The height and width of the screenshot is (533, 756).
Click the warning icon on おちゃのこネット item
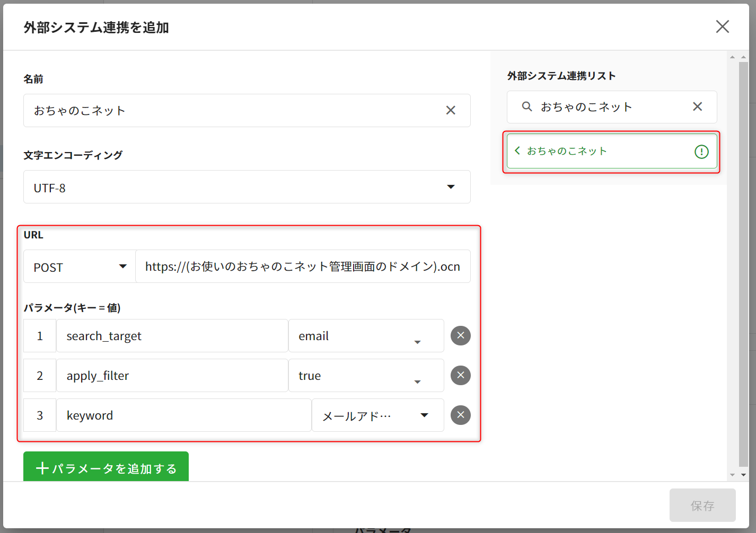point(701,152)
